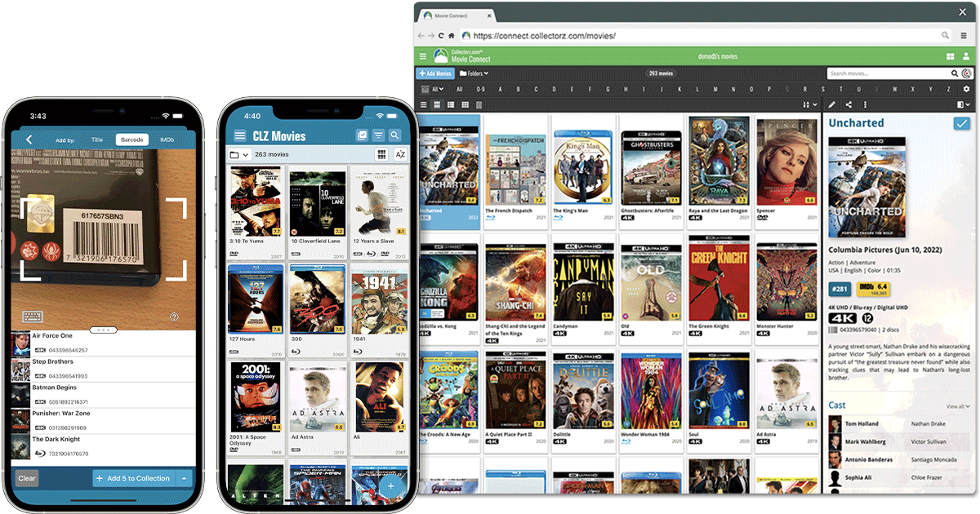
Task: Select Barcode option in Add by selector
Action: [132, 140]
